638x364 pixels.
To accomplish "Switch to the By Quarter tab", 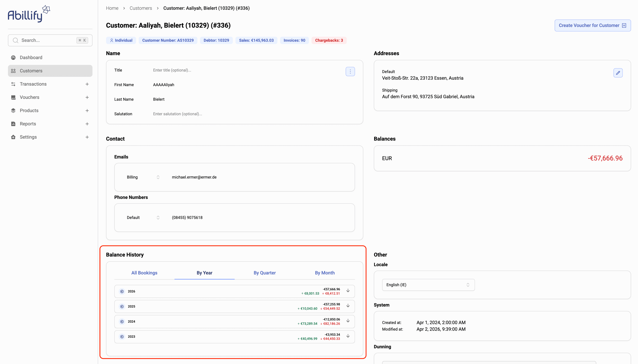I will click(x=264, y=273).
